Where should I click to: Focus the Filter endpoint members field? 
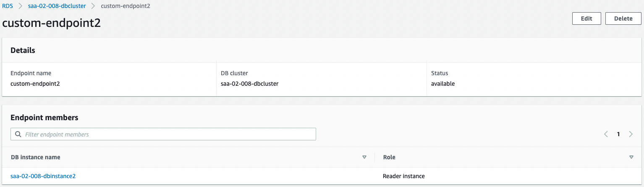(168, 134)
